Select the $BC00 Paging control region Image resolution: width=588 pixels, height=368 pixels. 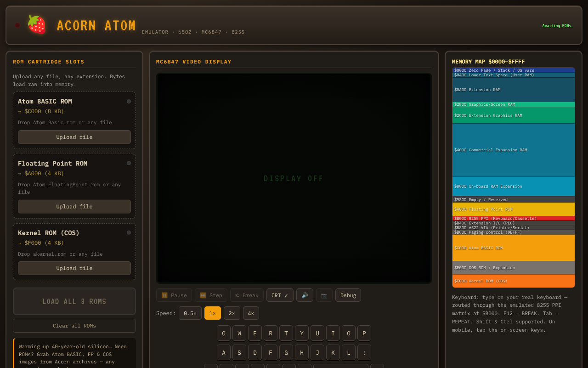point(514,232)
